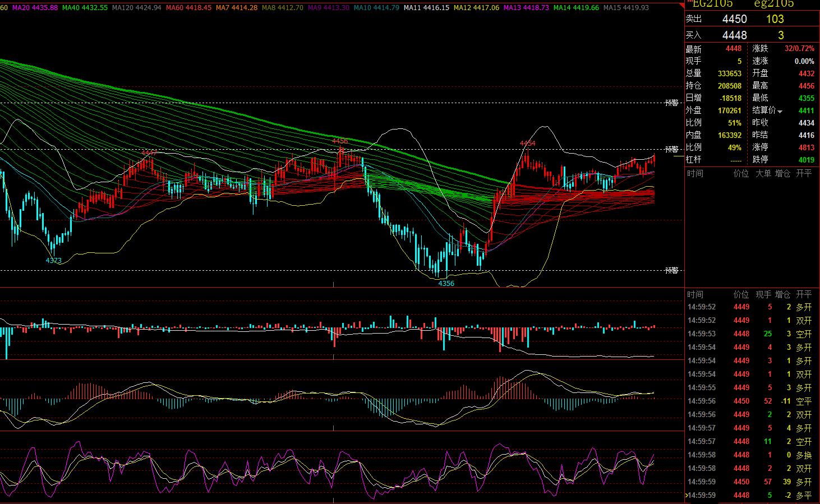The image size is (820, 504).
Task: Open the 结算价 dropdown arrow
Action: click(780, 112)
